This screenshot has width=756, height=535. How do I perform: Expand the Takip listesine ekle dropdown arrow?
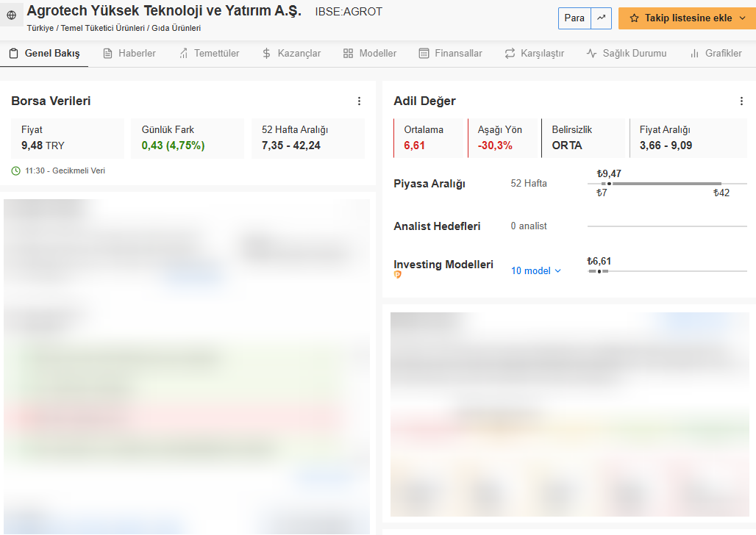coord(743,18)
